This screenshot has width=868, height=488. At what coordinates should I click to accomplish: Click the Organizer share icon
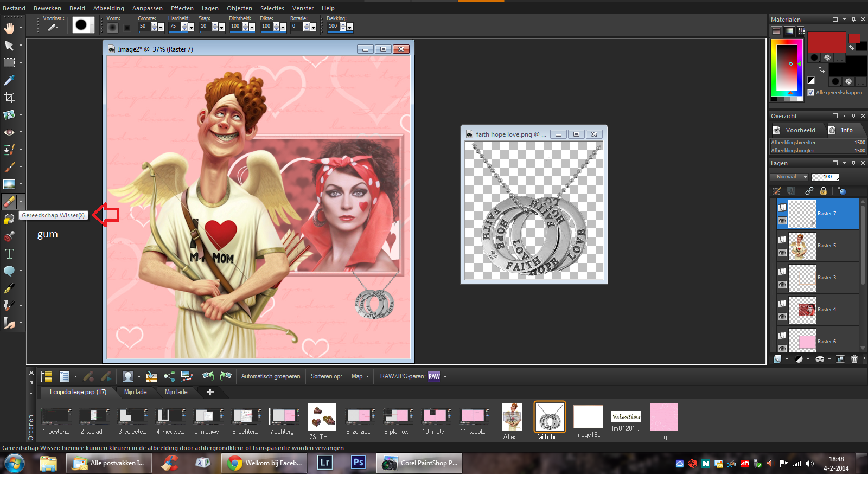(169, 376)
